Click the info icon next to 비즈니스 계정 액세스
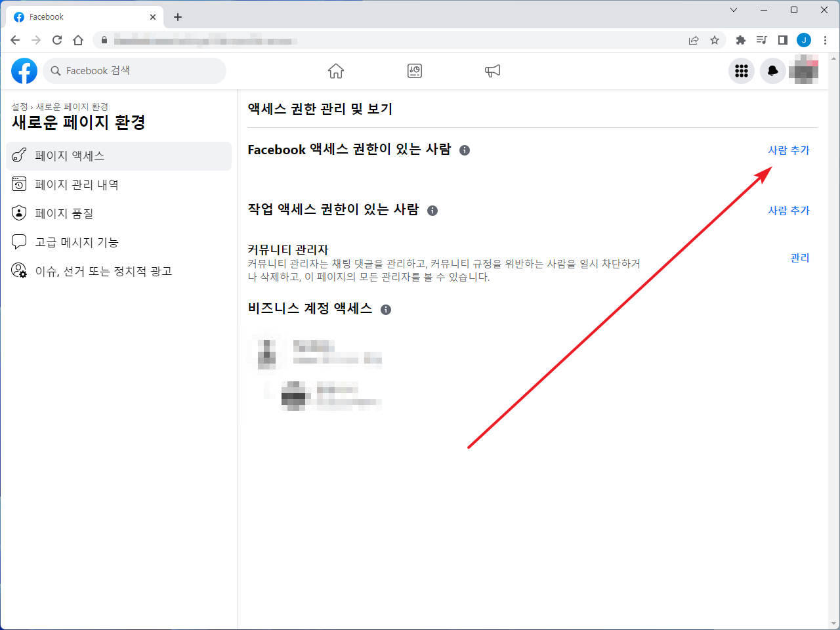The width and height of the screenshot is (840, 630). coord(386,310)
